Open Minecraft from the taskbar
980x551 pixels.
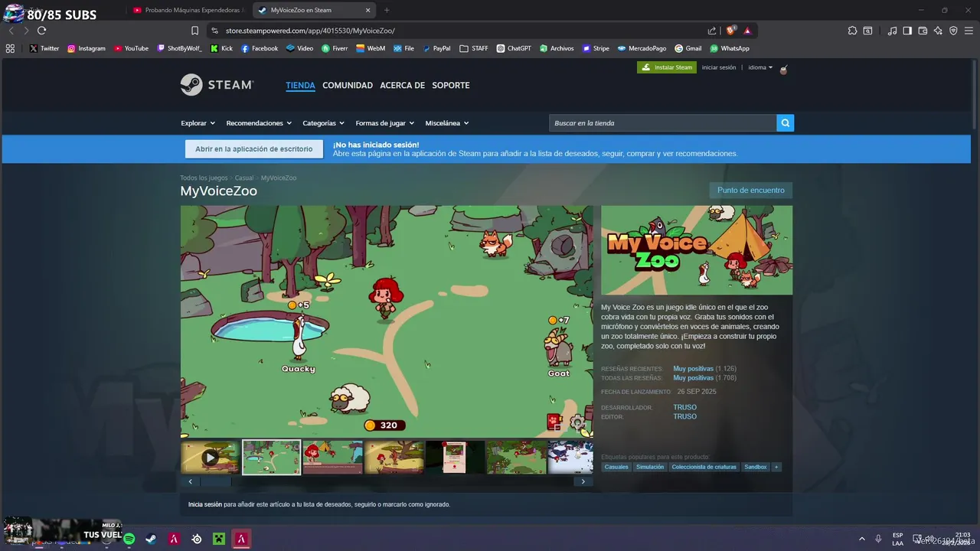click(219, 539)
